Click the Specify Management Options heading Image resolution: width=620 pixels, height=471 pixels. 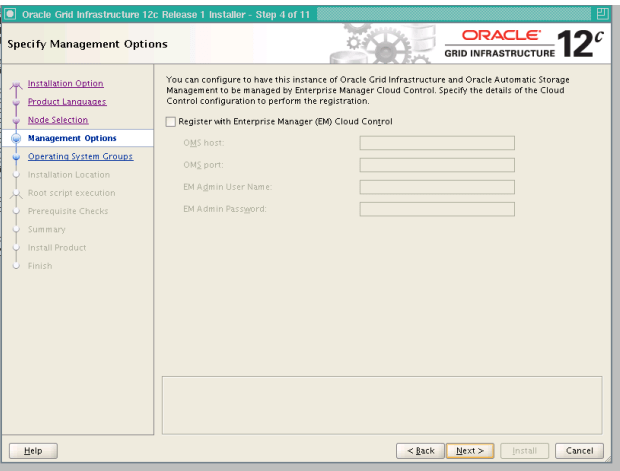point(87,44)
